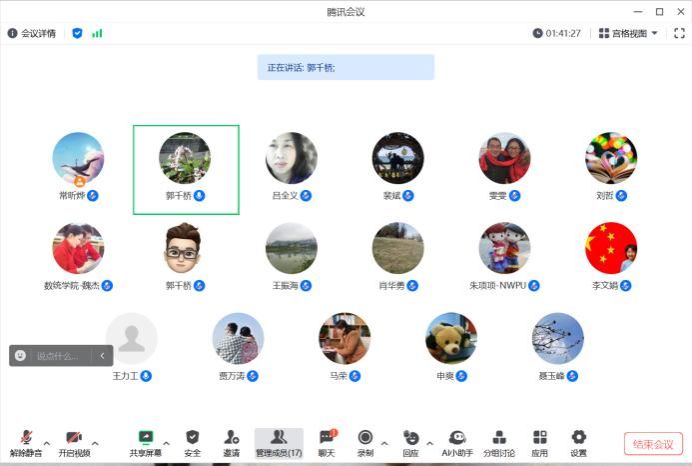The width and height of the screenshot is (692, 466).
Task: Open the 安全 security shield icon
Action: pyautogui.click(x=193, y=441)
